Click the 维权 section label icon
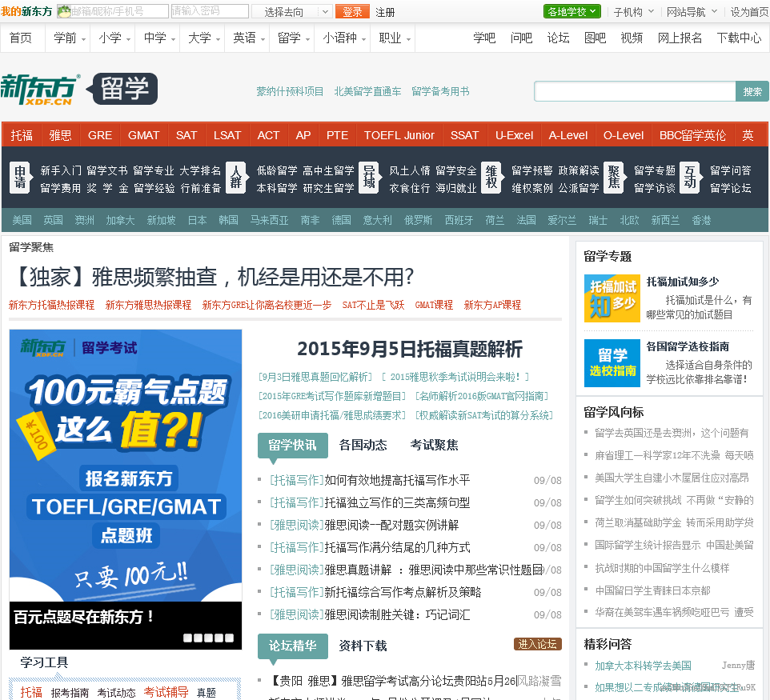 coord(491,178)
